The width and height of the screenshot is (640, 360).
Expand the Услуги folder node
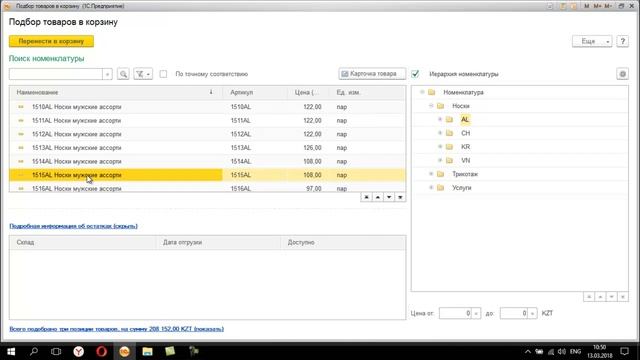(431, 188)
